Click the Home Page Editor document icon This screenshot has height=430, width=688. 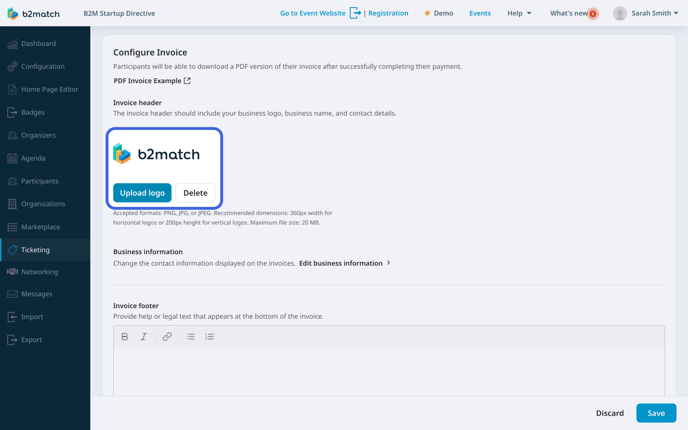tap(12, 90)
